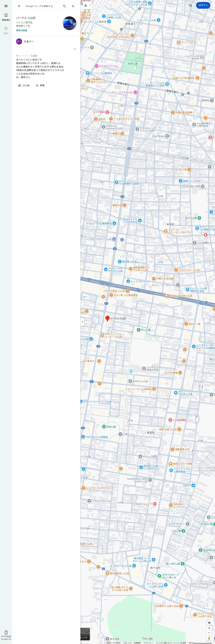215x644 pixels.
Task: Select the ナポリの食卓 小山店 marker
Action: tap(127, 291)
